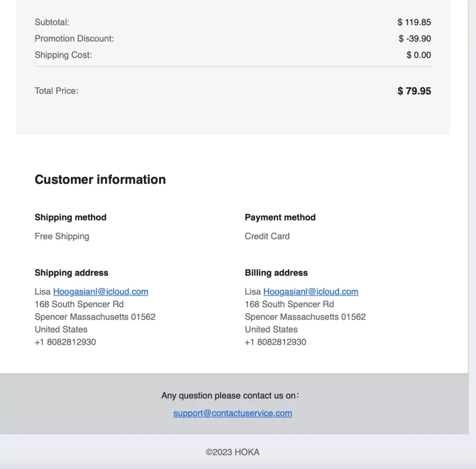Select the Billing address heading
Image resolution: width=476 pixels, height=469 pixels.
pyautogui.click(x=276, y=273)
